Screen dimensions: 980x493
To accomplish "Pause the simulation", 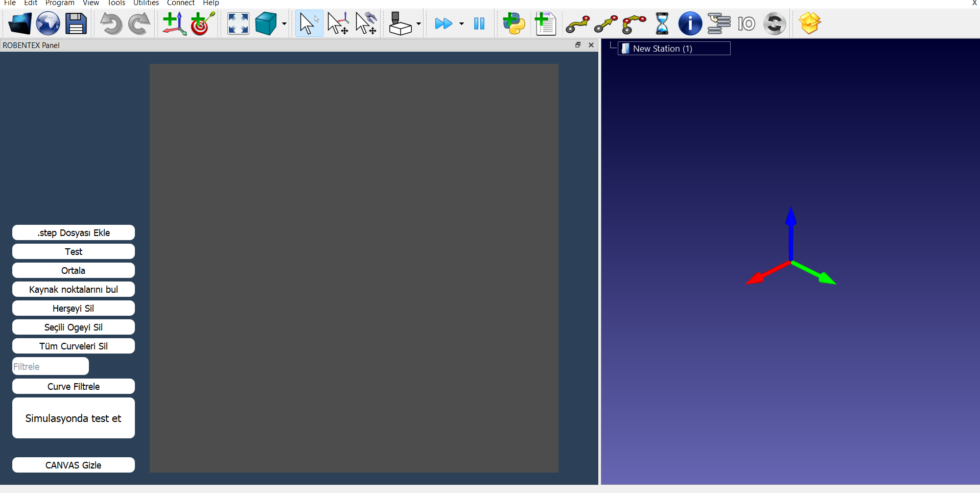I will (479, 24).
